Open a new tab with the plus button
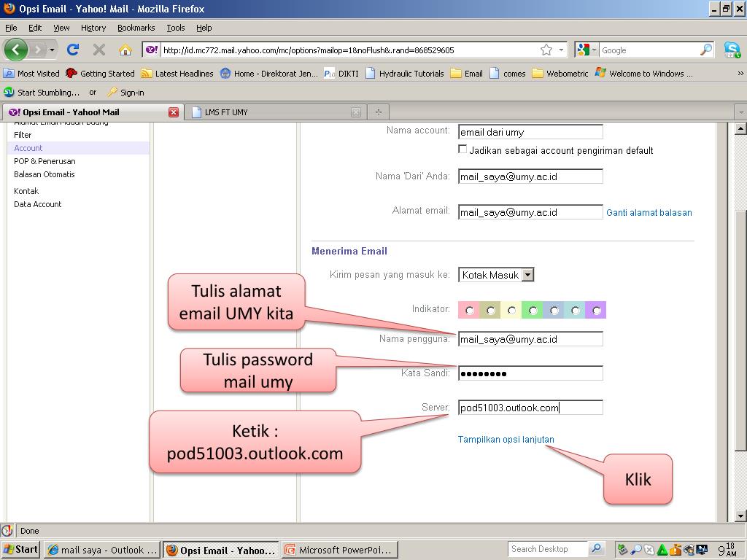Viewport: 747px width, 560px height. coord(379,112)
